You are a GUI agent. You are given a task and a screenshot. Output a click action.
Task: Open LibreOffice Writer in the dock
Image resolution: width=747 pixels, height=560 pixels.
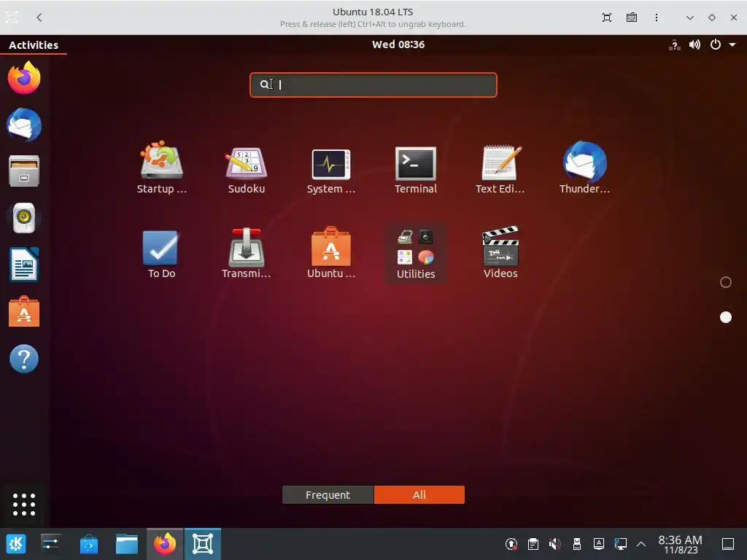coord(24,264)
